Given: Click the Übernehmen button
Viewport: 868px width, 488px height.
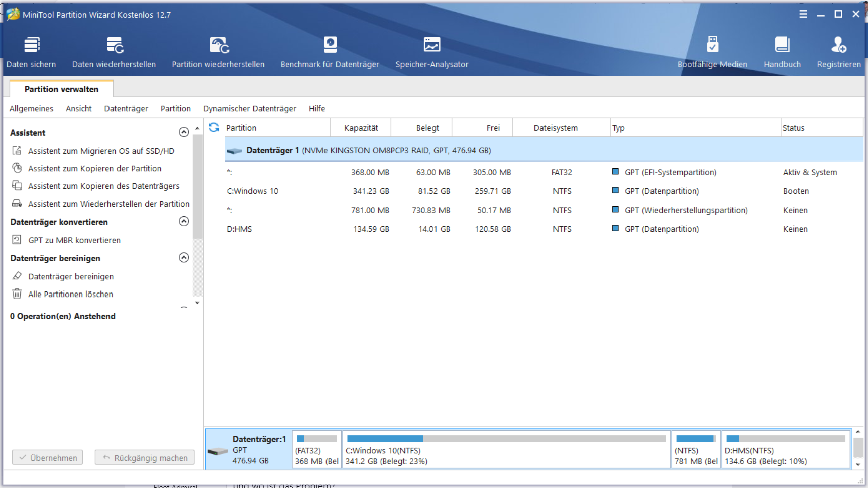Looking at the screenshot, I should (x=48, y=458).
